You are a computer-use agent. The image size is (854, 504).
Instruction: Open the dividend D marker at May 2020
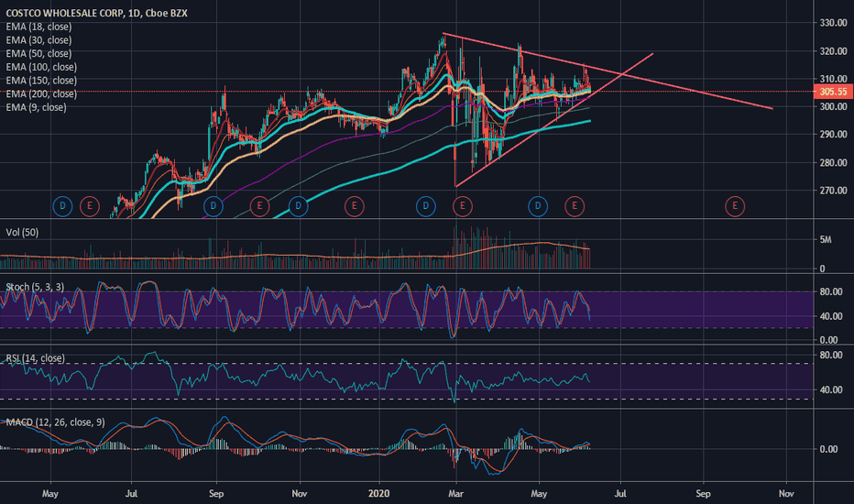[x=538, y=206]
